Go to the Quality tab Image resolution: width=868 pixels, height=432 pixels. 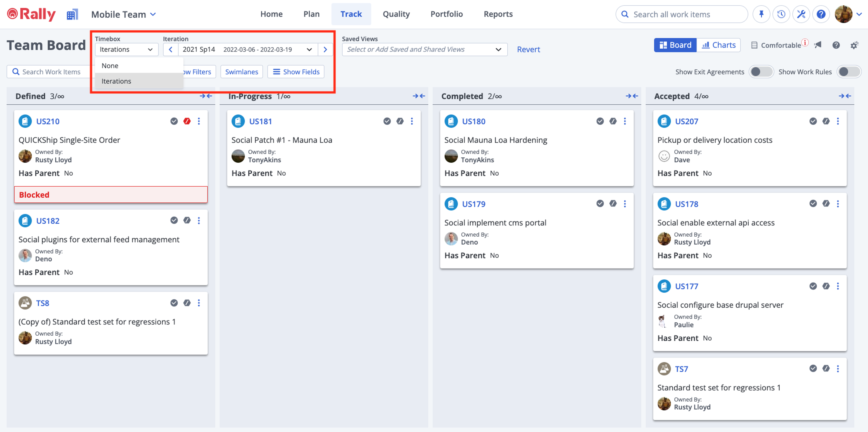(x=396, y=14)
